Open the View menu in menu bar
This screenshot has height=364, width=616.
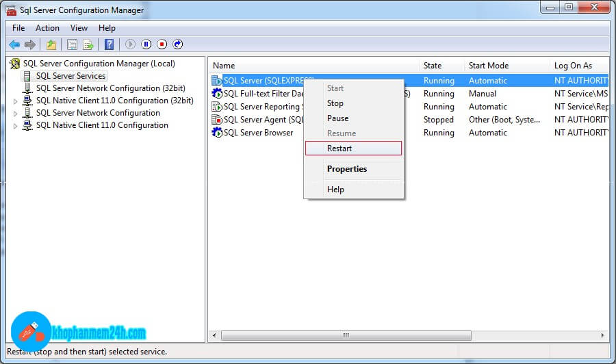click(x=79, y=28)
